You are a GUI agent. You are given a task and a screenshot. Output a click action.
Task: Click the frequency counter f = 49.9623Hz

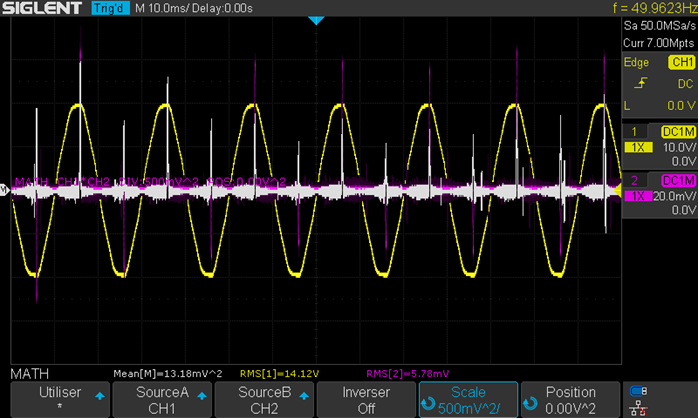tap(654, 8)
